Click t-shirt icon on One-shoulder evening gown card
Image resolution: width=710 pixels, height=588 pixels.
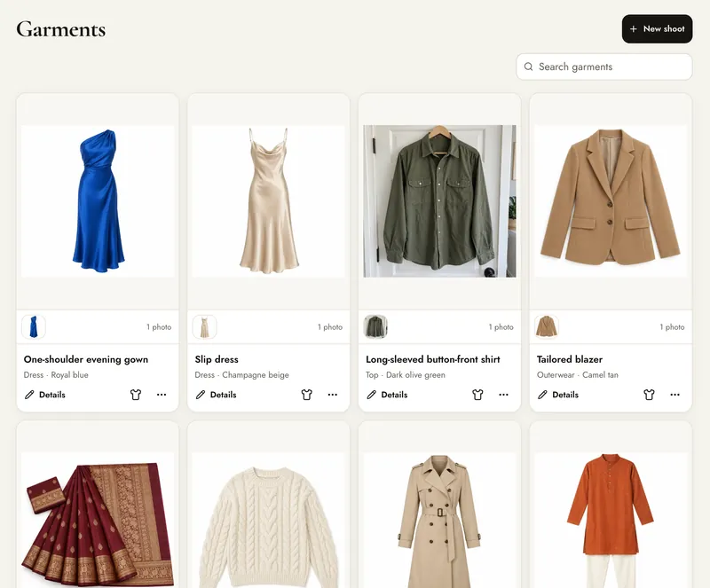pyautogui.click(x=136, y=395)
